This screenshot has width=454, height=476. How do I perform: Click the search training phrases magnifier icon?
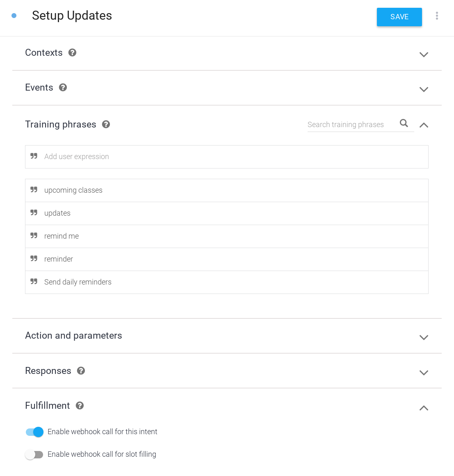tap(404, 123)
